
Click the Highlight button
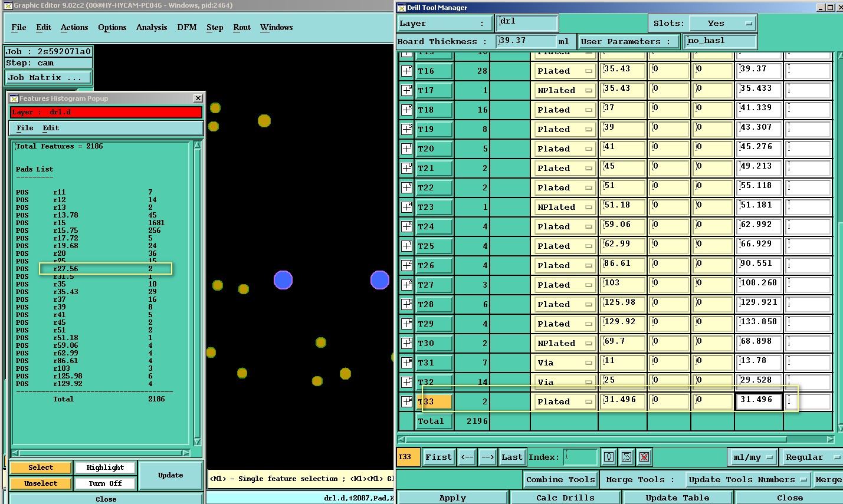[x=106, y=467]
